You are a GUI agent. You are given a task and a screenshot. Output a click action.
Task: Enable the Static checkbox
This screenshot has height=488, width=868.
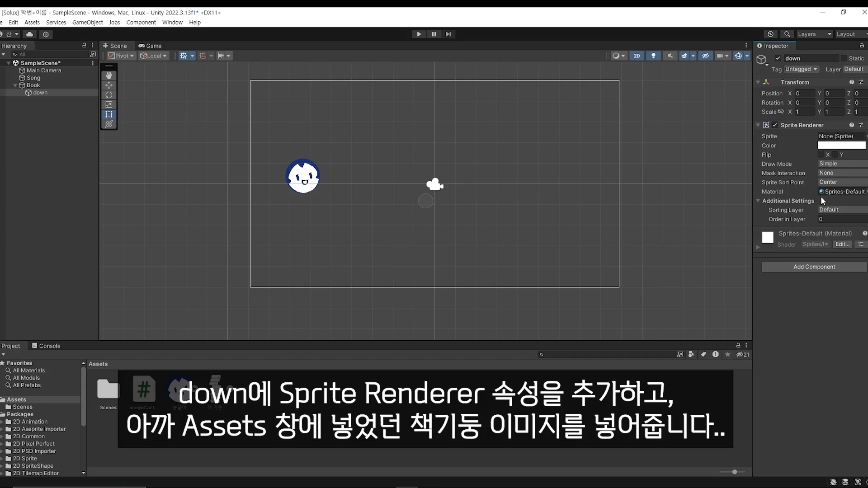pyautogui.click(x=844, y=58)
